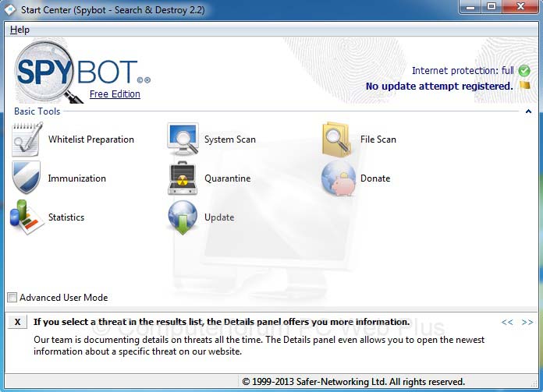Click the green Internet protection checkmark icon
This screenshot has width=543, height=392.
coord(524,71)
